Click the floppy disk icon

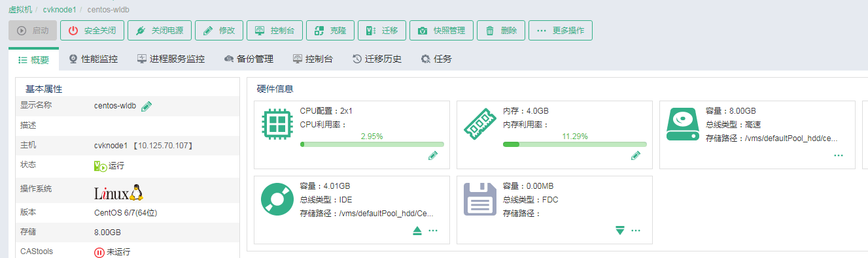point(480,199)
